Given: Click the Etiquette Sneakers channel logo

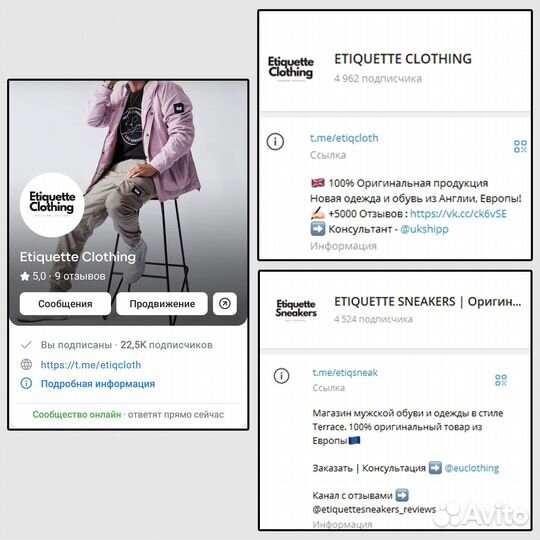Looking at the screenshot, I should [296, 309].
